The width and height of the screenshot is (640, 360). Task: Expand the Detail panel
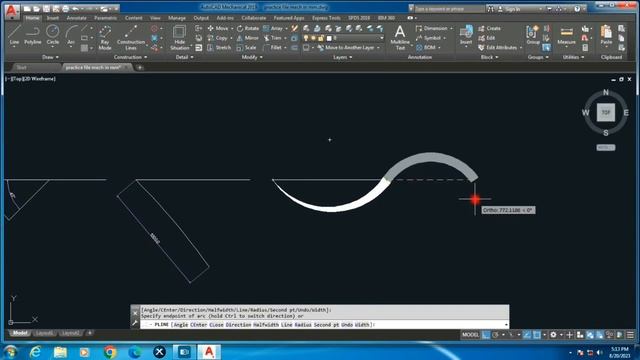pyautogui.click(x=184, y=57)
